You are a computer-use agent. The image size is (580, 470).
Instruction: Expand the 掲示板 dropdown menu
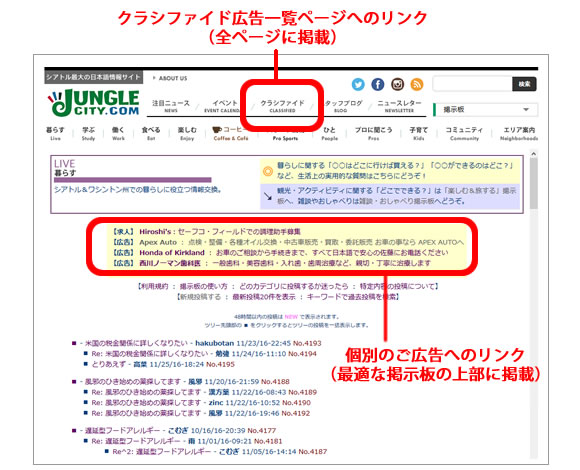coord(486,109)
